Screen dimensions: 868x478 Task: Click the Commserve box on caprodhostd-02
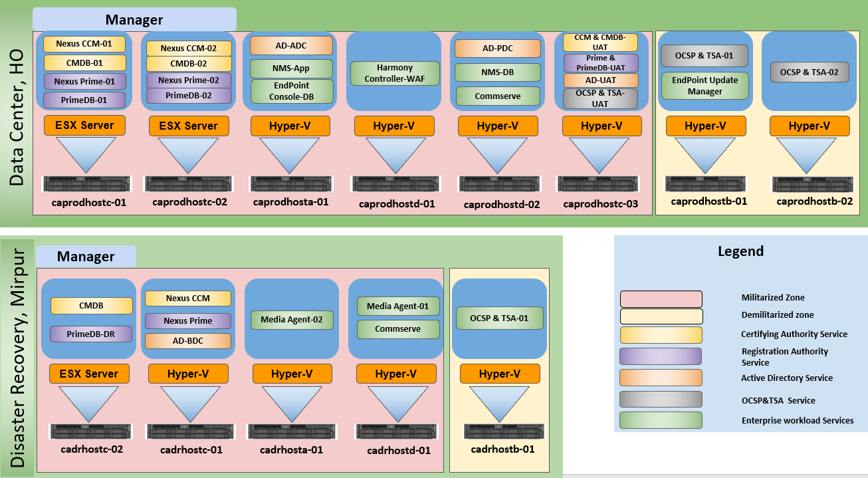[498, 96]
